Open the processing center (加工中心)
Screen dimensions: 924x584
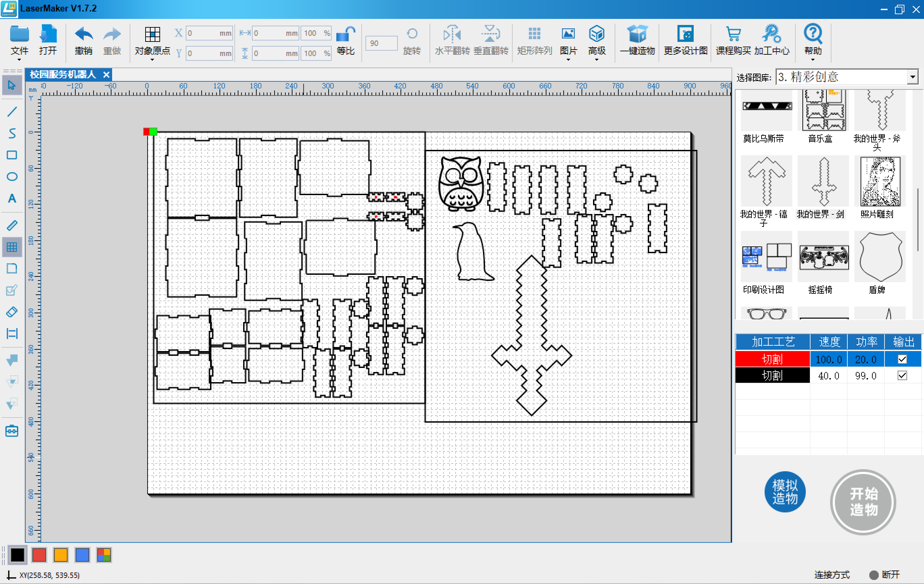772,41
